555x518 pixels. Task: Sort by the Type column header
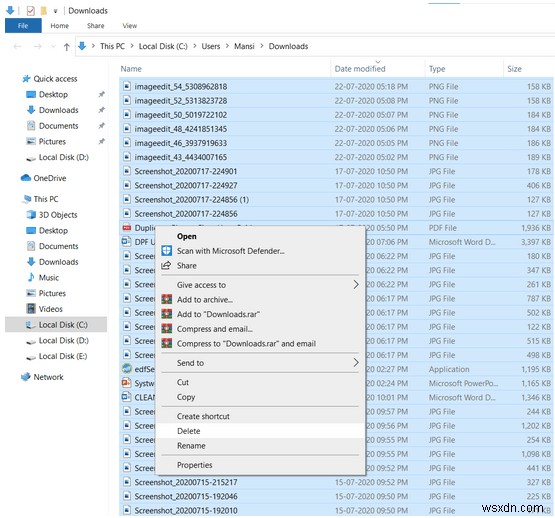pos(464,69)
